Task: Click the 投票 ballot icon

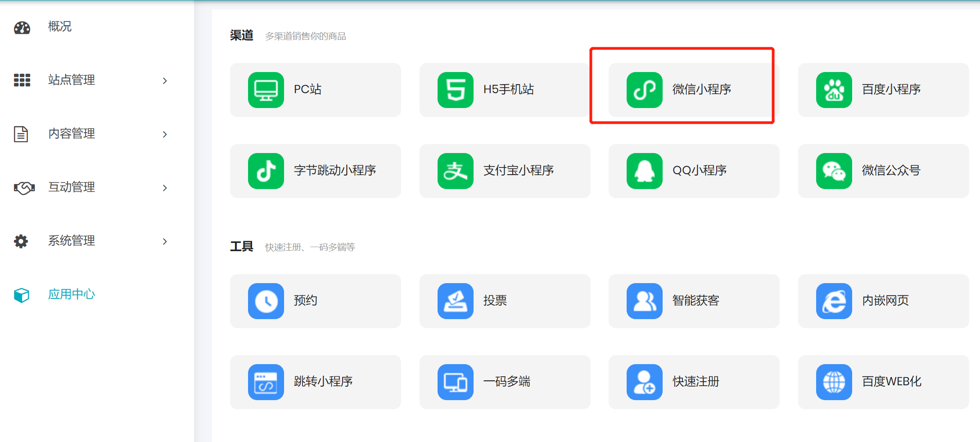Action: (x=456, y=301)
